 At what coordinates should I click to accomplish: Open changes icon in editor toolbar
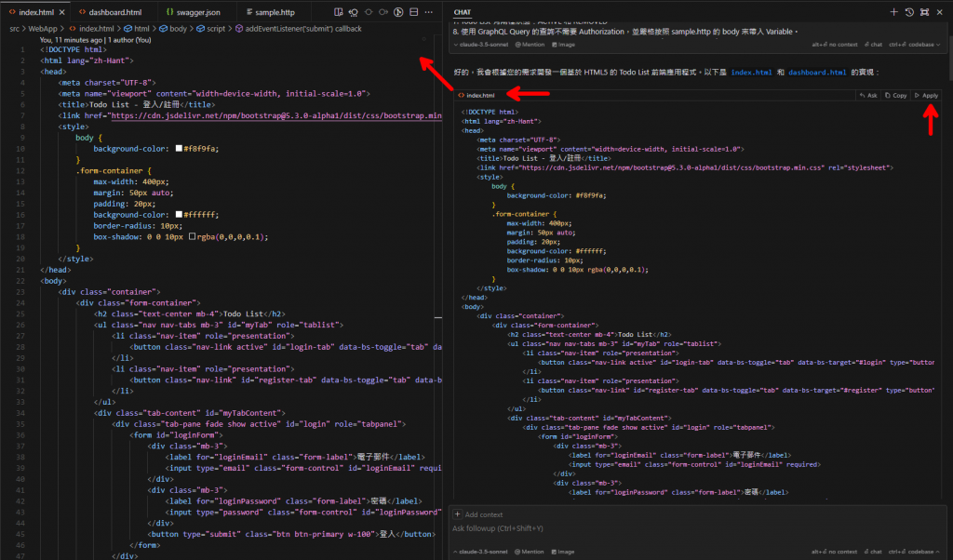pyautogui.click(x=339, y=12)
